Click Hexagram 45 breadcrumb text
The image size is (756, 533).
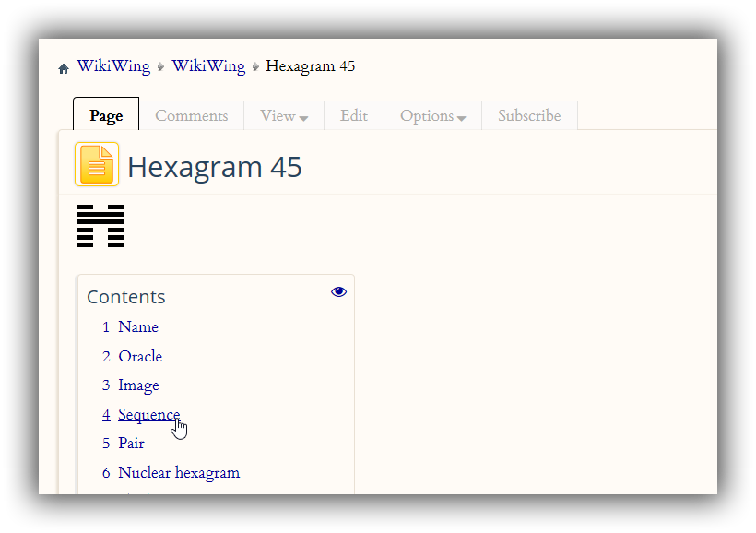point(310,66)
